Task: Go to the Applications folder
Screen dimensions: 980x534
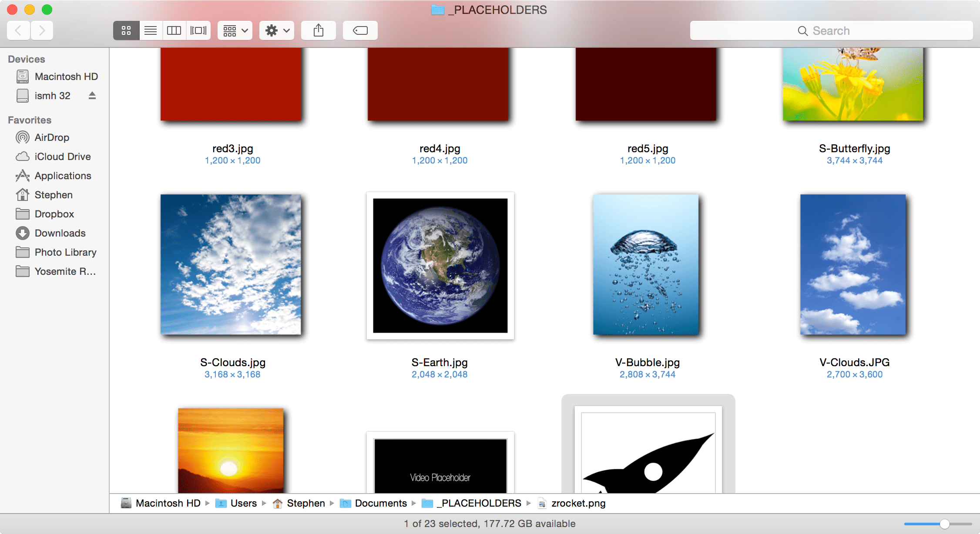Action: click(63, 176)
